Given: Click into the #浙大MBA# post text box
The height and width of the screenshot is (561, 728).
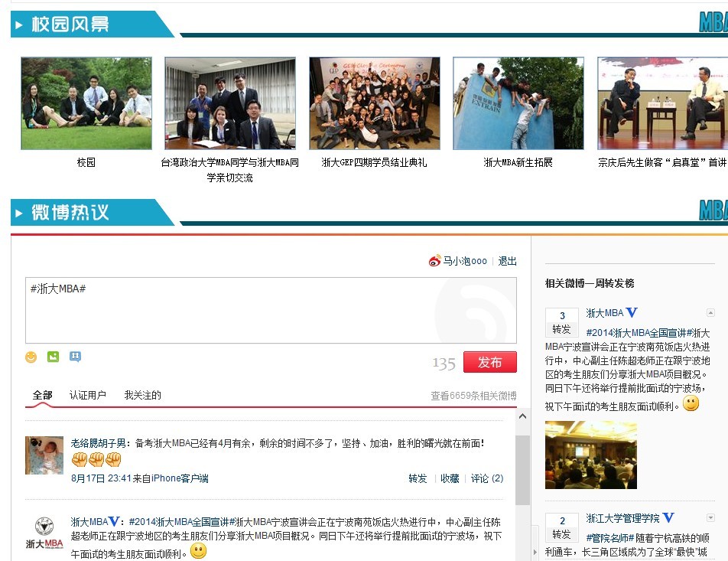Looking at the screenshot, I should pos(271,311).
